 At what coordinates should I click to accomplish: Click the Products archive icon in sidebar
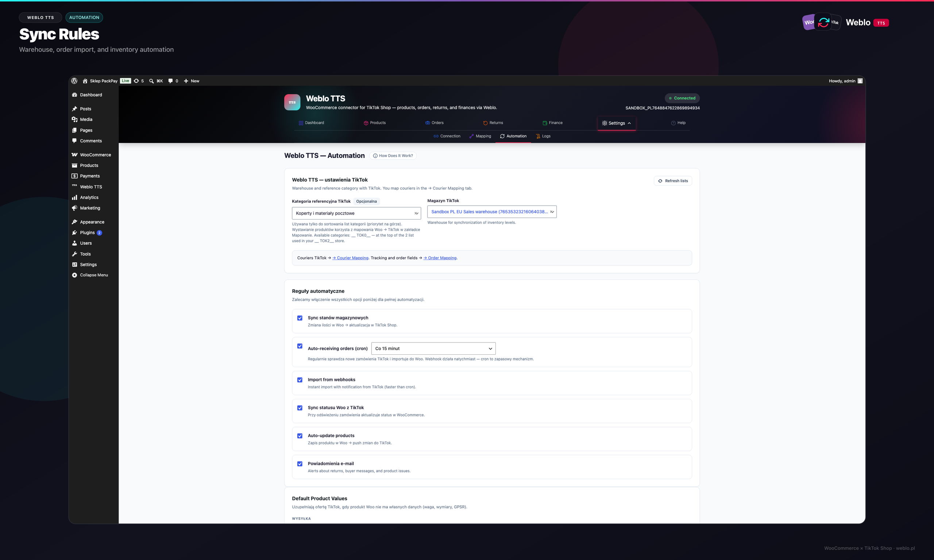tap(75, 165)
